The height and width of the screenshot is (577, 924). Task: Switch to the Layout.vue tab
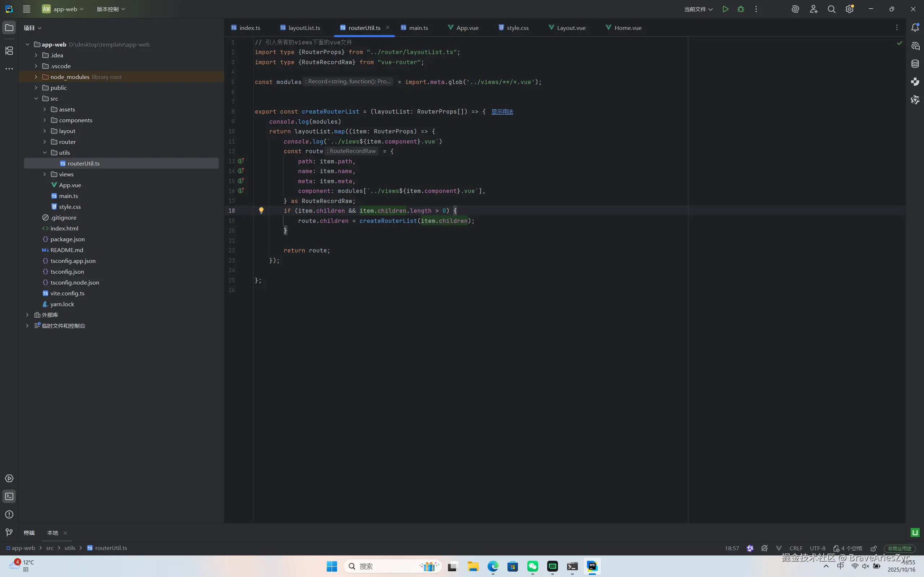pos(571,28)
